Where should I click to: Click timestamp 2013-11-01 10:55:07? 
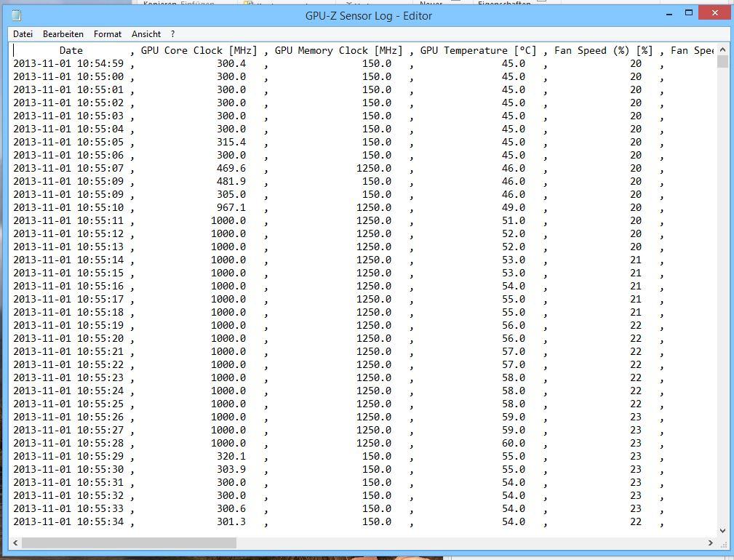click(x=68, y=169)
